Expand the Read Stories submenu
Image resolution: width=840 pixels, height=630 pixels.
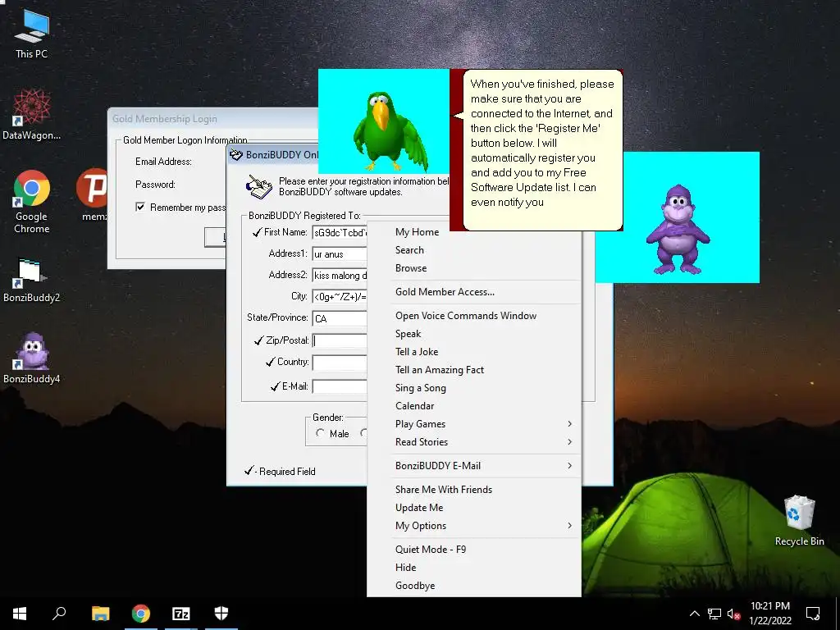(x=474, y=442)
